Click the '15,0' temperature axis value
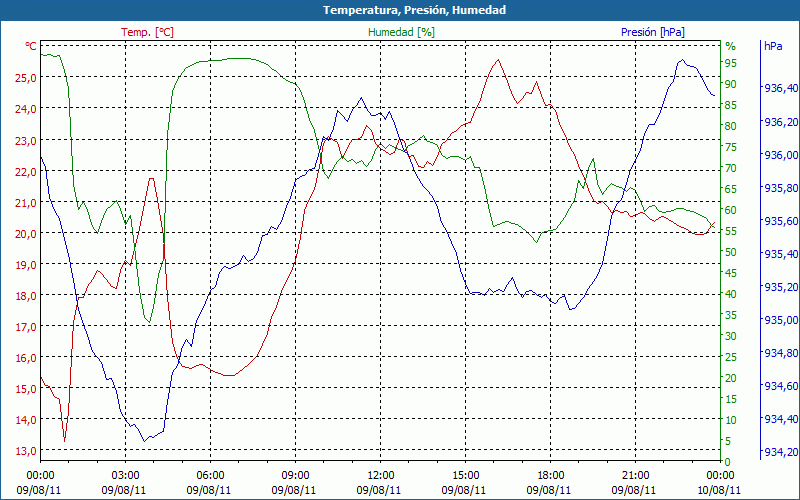 (x=27, y=389)
